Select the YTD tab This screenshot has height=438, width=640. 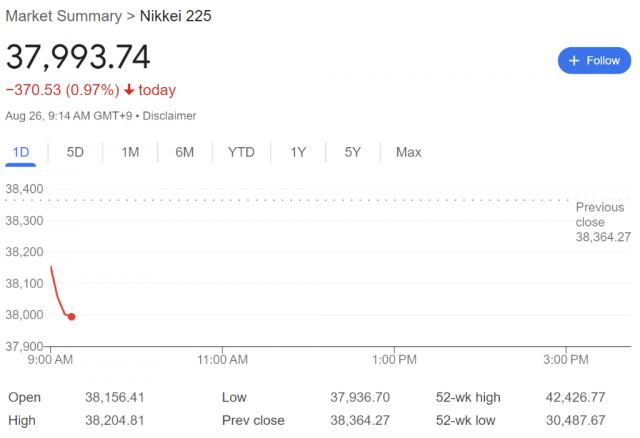click(241, 152)
